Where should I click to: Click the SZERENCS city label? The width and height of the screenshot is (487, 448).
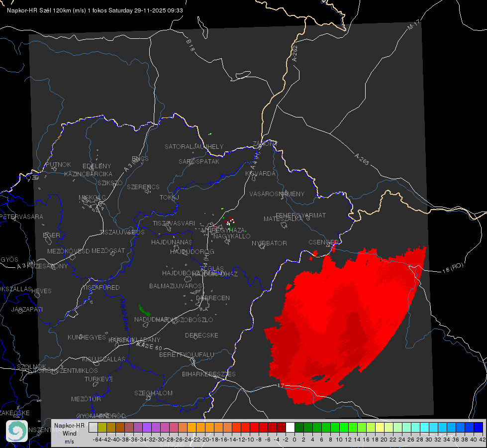[x=143, y=187]
